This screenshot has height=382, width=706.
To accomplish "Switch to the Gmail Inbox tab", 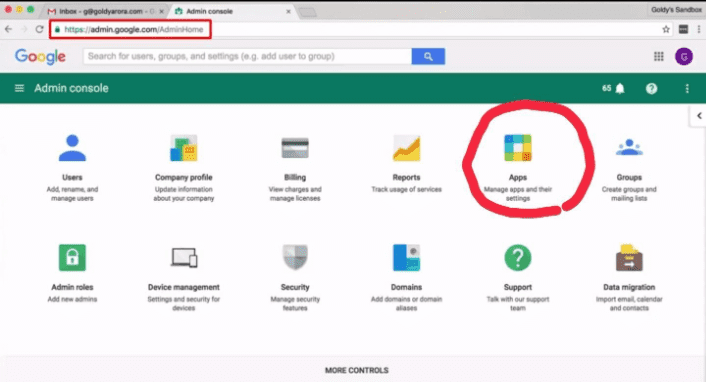I will (x=106, y=11).
